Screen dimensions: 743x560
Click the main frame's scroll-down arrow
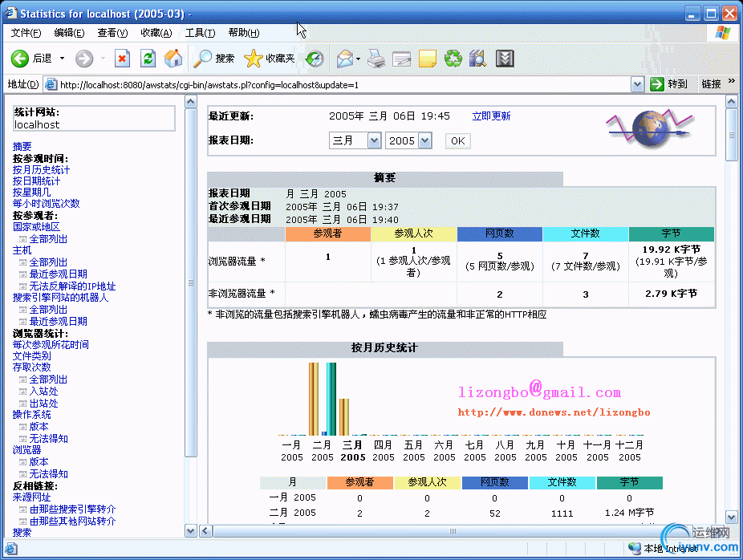tap(731, 517)
